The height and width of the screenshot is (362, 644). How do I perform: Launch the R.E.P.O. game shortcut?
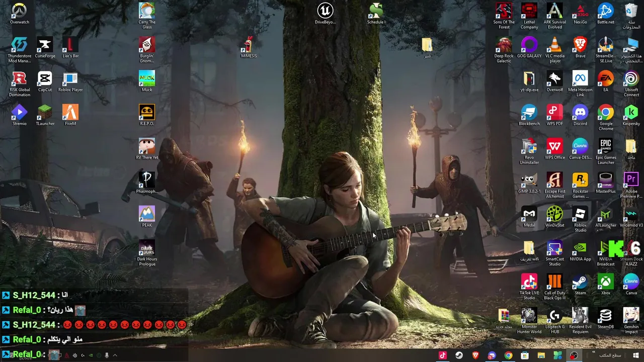(147, 115)
